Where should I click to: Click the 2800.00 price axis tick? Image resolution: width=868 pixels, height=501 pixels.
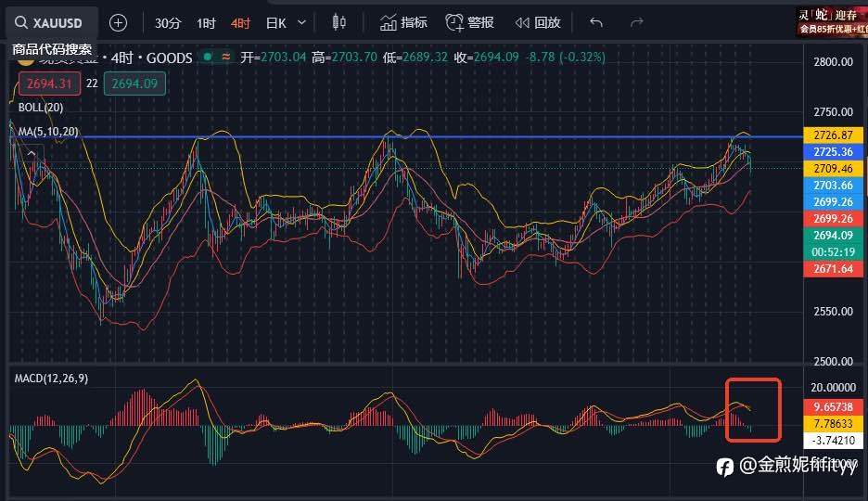(833, 62)
